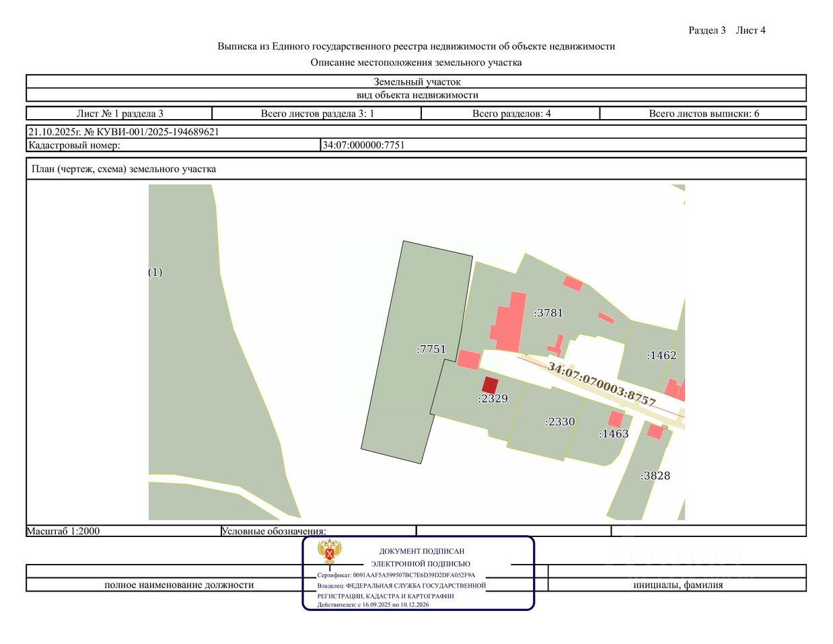Click the 'План (чертеж, схема) земельного участка' heading
Viewport: 833px width, 644px height.
124,169
